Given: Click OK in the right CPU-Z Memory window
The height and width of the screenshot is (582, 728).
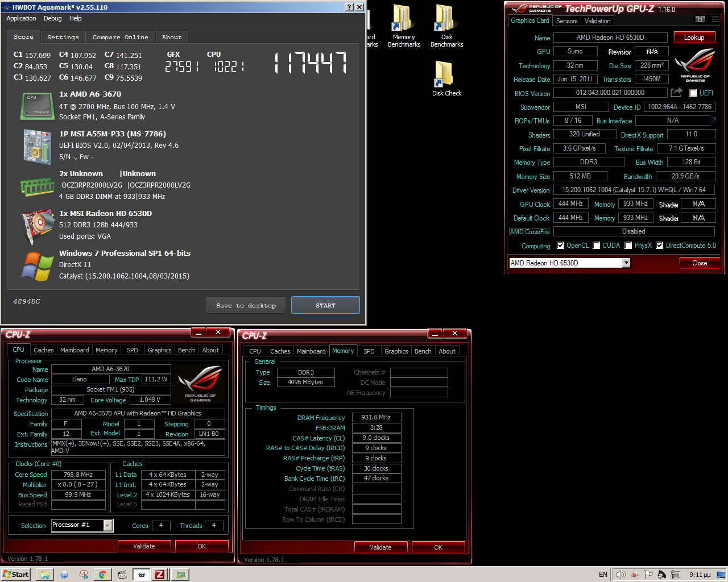Looking at the screenshot, I should point(438,547).
